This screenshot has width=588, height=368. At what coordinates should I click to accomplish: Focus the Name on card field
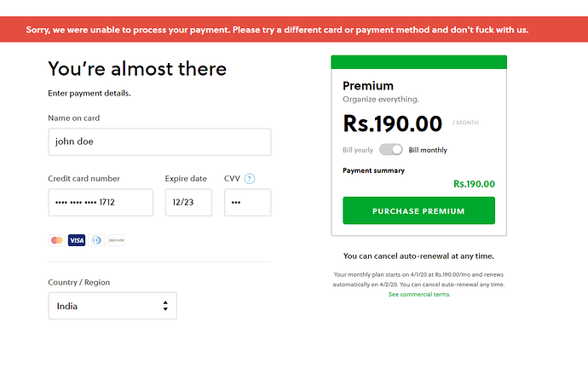(159, 142)
